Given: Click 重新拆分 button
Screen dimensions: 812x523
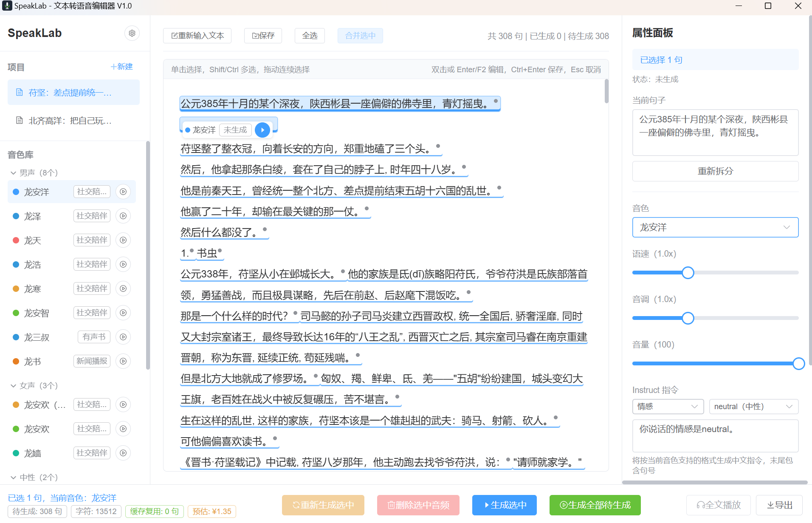Looking at the screenshot, I should 715,171.
